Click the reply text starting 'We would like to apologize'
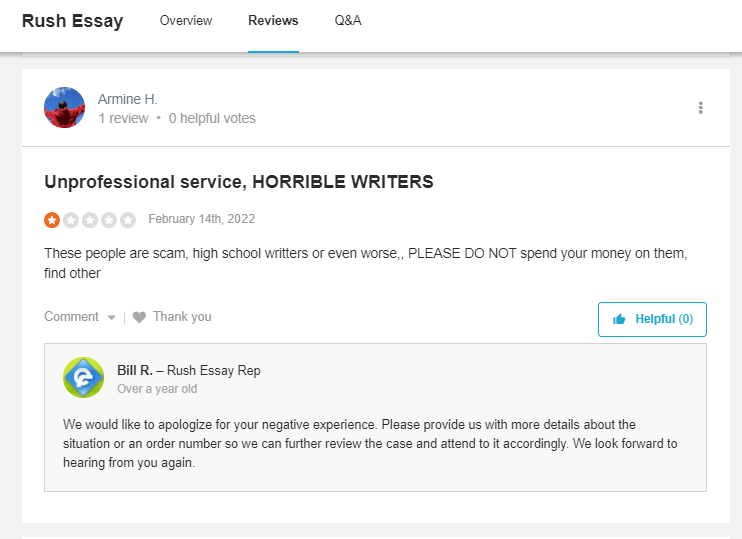Viewport: 742px width, 539px height. [370, 443]
